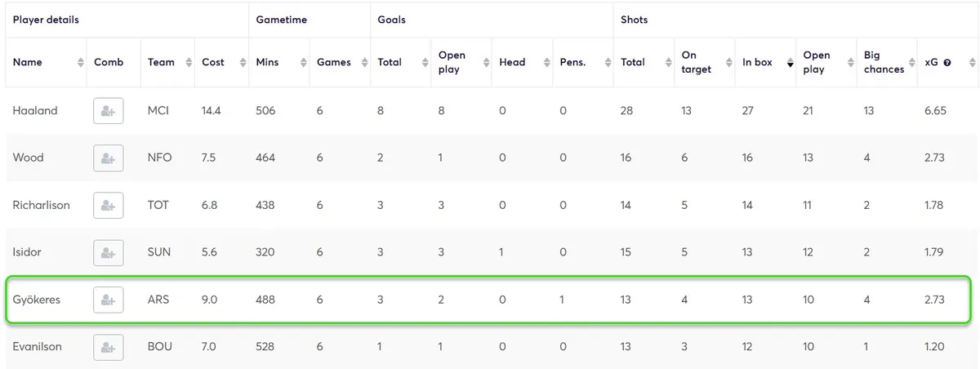Open the xG help info icon

click(x=947, y=63)
